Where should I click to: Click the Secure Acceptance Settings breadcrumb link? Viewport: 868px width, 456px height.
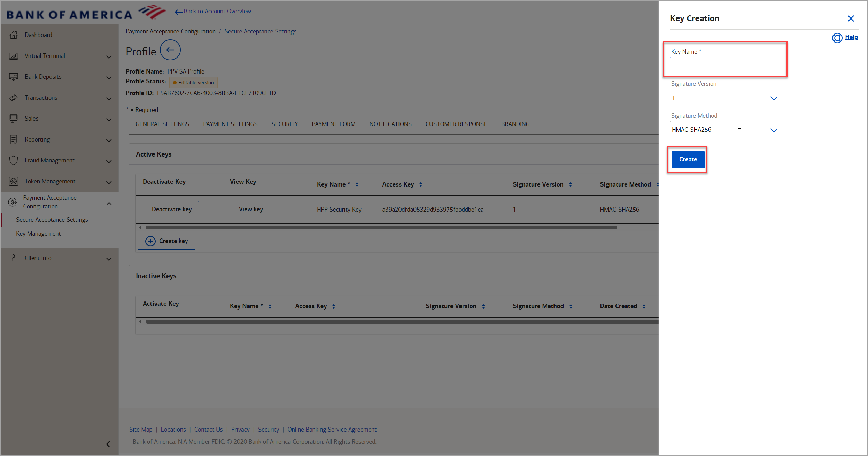260,31
